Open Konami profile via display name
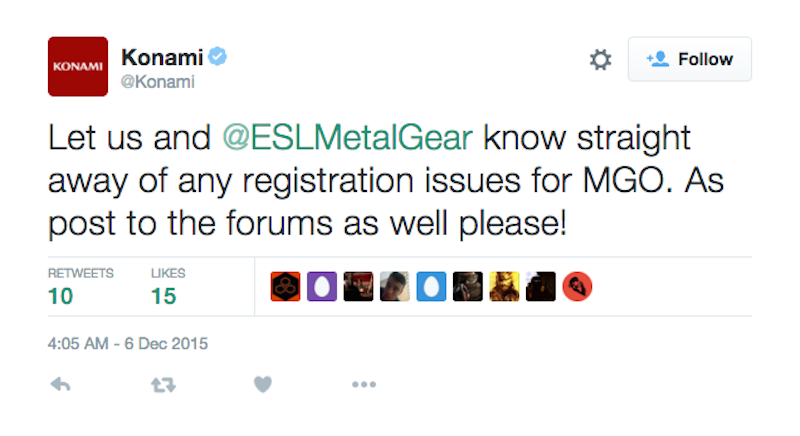This screenshot has height=436, width=800. pyautogui.click(x=161, y=57)
